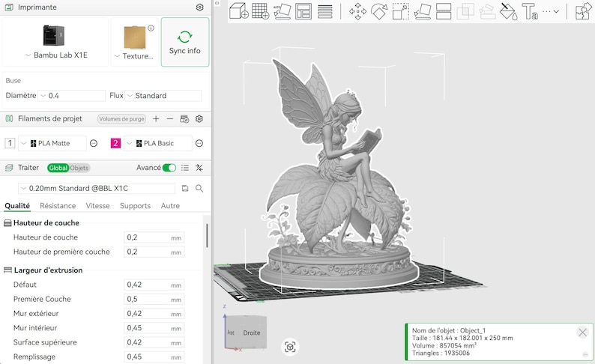Edit PLA Matte filament preset icon

tap(94, 143)
